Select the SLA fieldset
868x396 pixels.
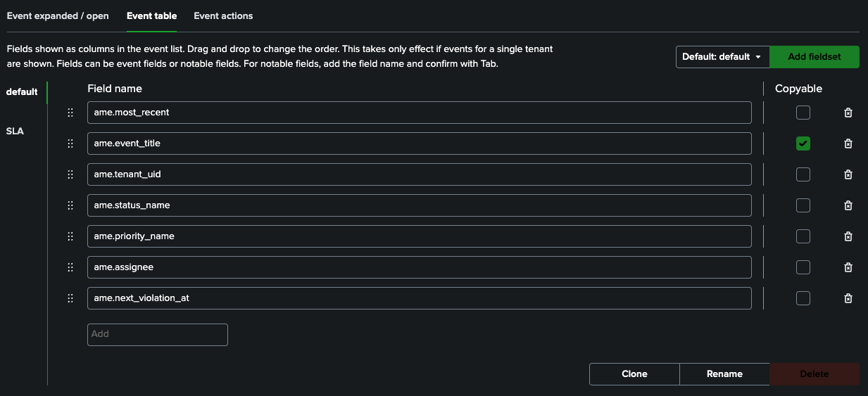point(15,131)
